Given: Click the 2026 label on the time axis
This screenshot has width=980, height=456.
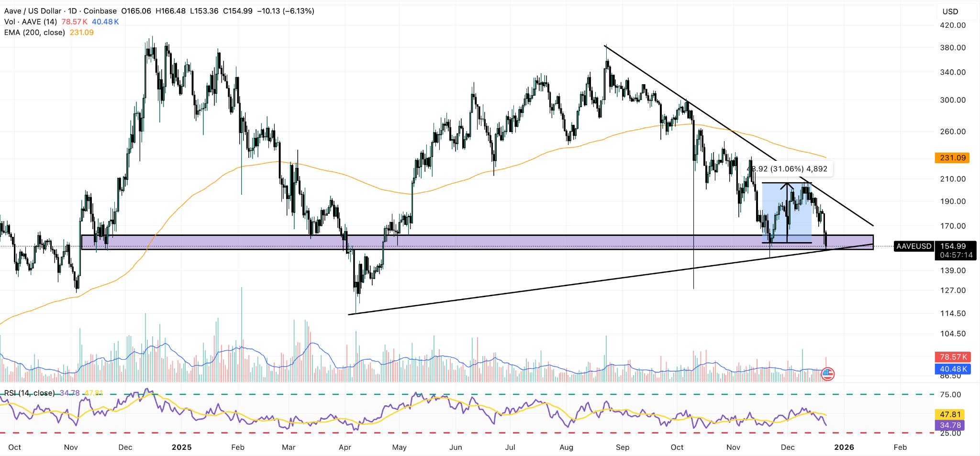Looking at the screenshot, I should coord(844,447).
